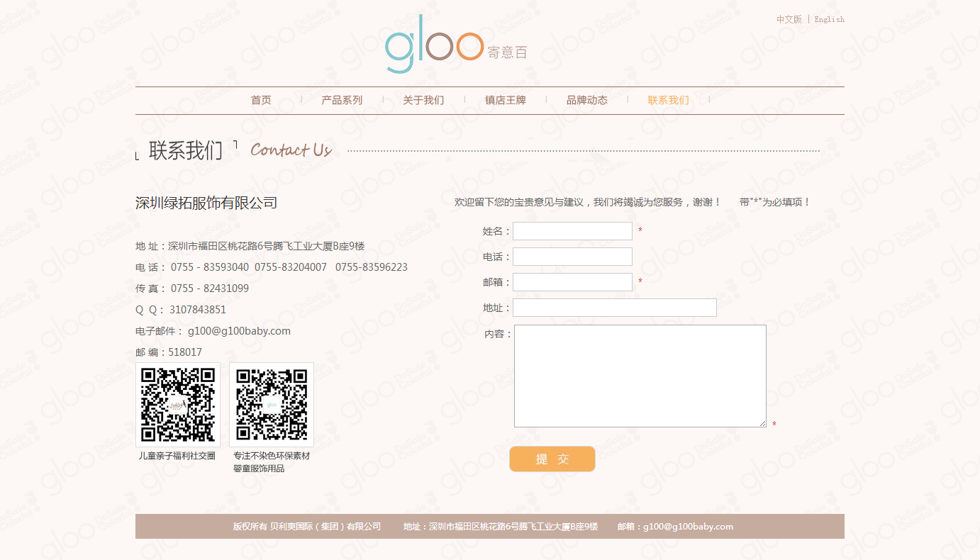
Task: Focus the 邮箱 input field
Action: [x=572, y=282]
